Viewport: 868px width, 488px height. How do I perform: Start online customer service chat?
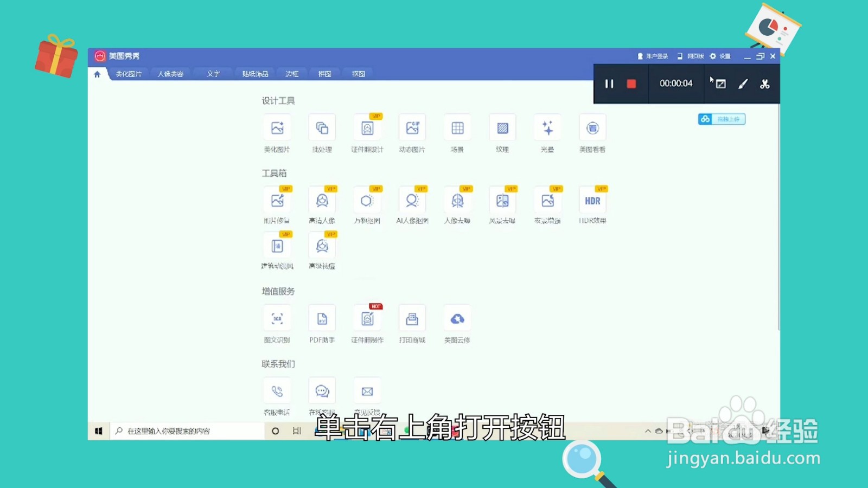322,391
